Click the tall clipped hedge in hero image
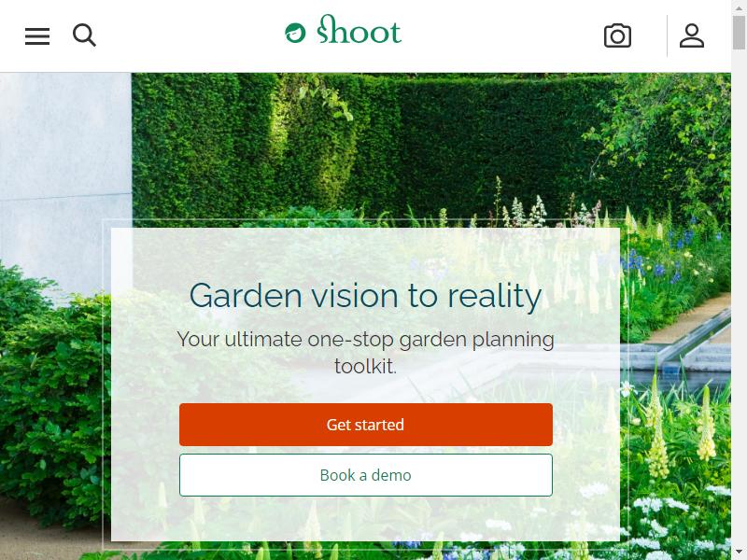Image resolution: width=747 pixels, height=560 pixels. pyautogui.click(x=372, y=143)
